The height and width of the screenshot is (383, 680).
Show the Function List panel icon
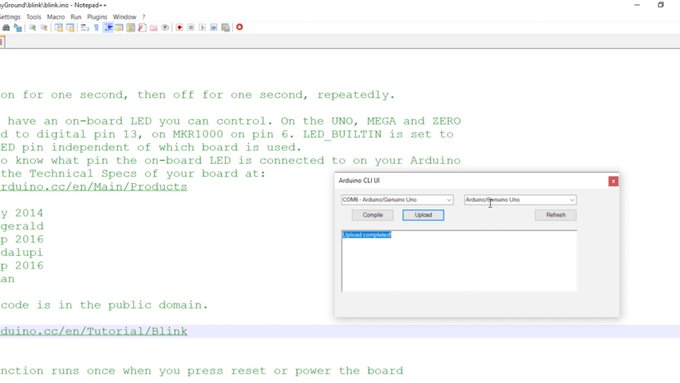coord(142,27)
